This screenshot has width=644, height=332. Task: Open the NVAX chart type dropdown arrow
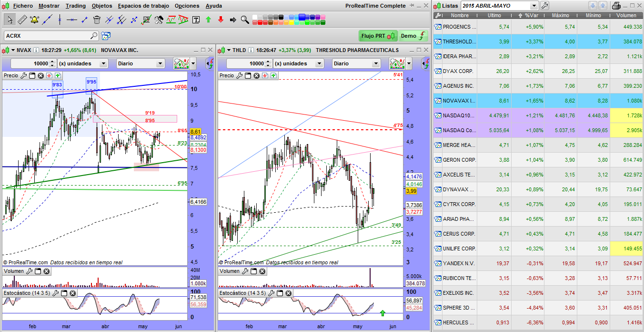(x=13, y=50)
